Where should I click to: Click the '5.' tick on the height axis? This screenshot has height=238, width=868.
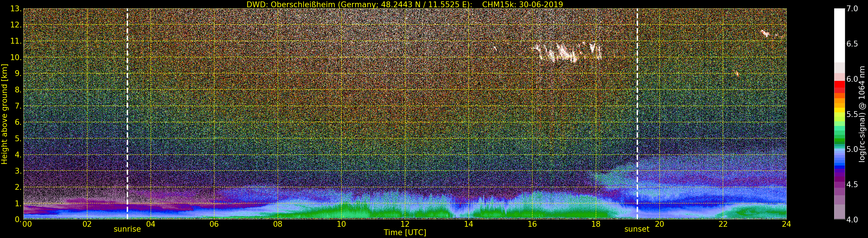click(x=18, y=138)
